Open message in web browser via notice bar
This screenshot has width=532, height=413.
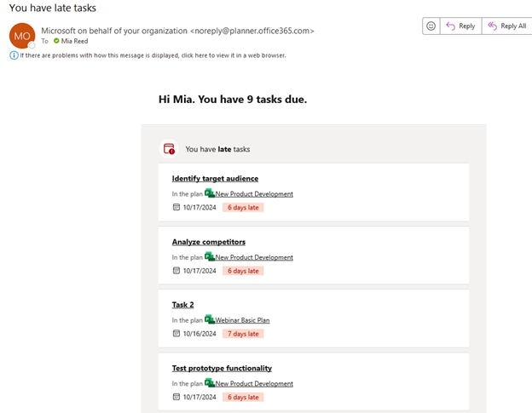tap(153, 55)
